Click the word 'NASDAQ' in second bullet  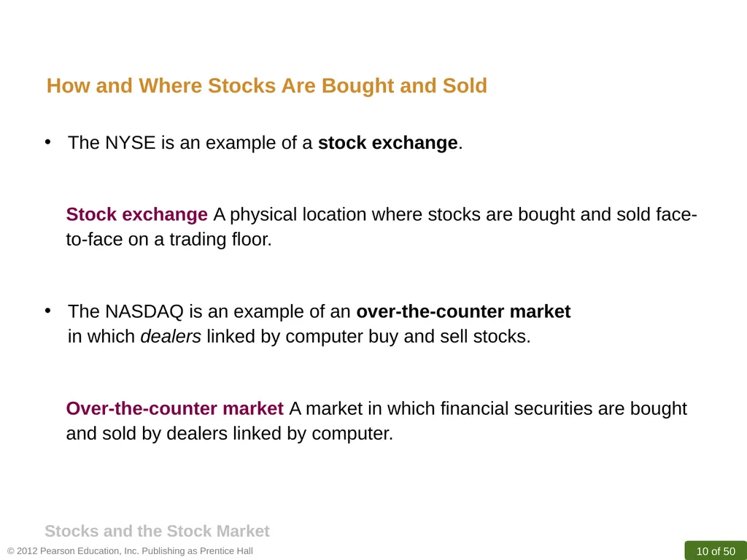point(144,311)
